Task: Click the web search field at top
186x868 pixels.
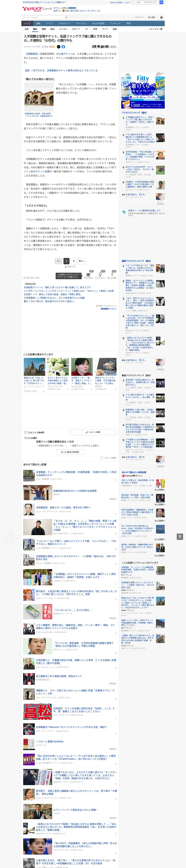Action: tap(137, 2)
